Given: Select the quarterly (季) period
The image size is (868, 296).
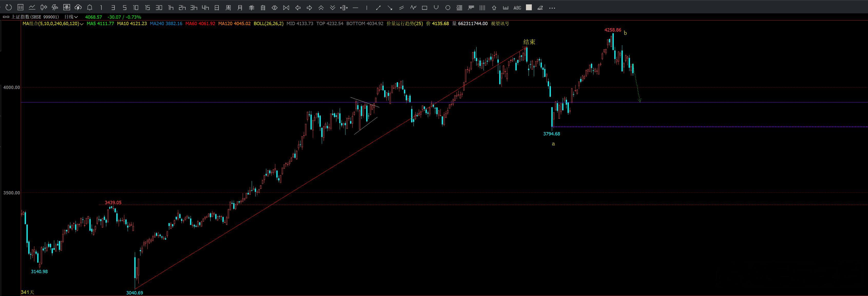Looking at the screenshot, I should coord(252,7).
